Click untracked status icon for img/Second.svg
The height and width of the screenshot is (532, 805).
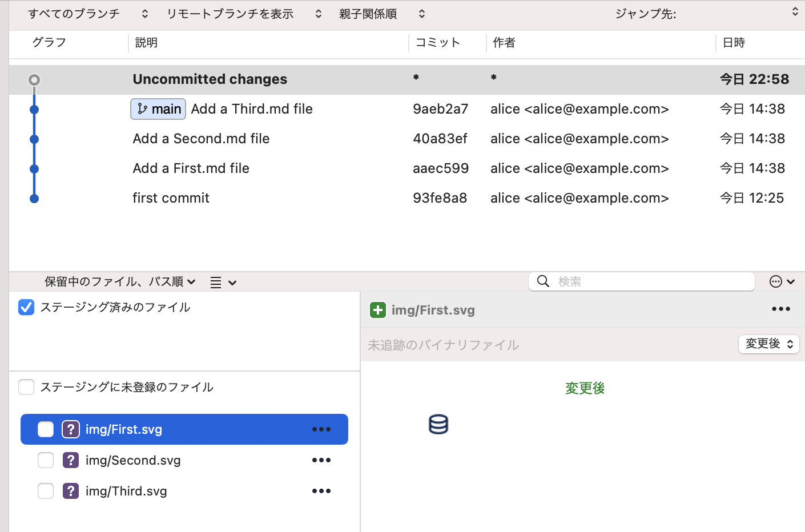[70, 460]
